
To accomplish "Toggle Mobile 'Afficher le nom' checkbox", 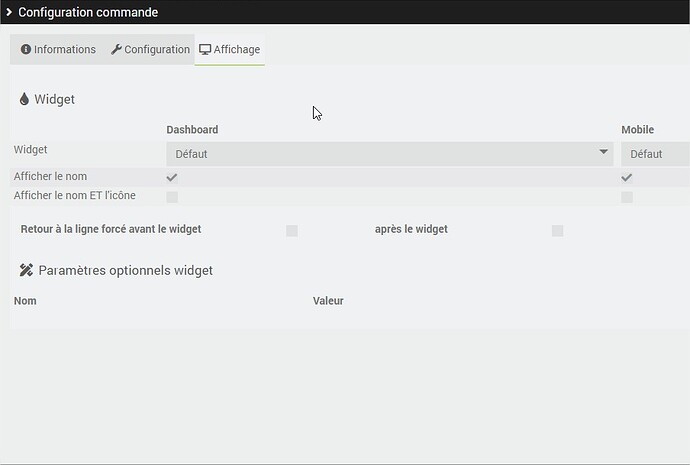I will [627, 177].
